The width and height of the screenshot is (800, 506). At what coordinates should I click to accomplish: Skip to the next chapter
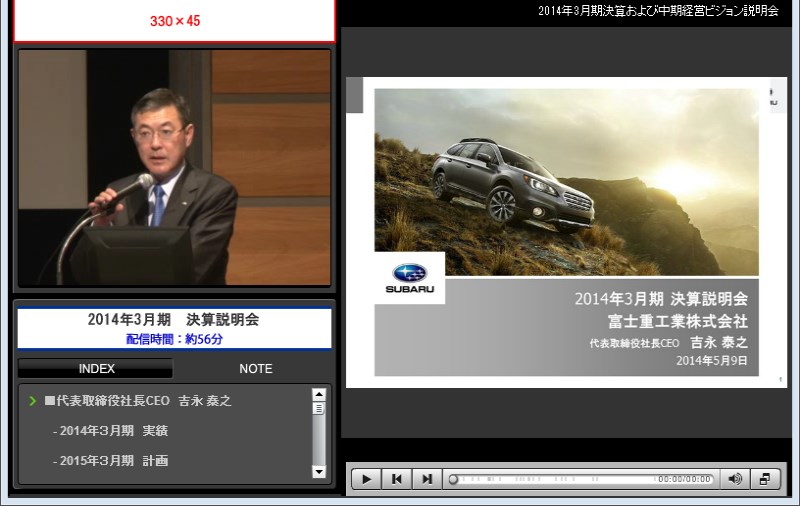427,479
